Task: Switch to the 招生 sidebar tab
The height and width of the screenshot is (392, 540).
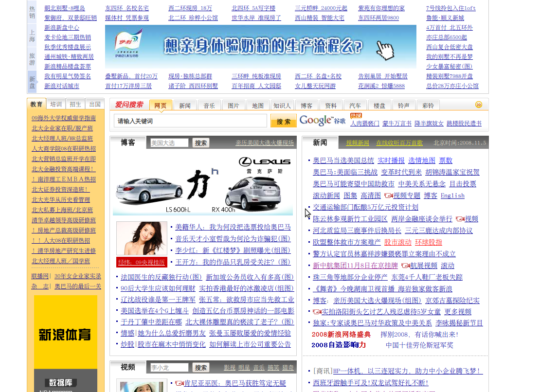Action: (75, 104)
